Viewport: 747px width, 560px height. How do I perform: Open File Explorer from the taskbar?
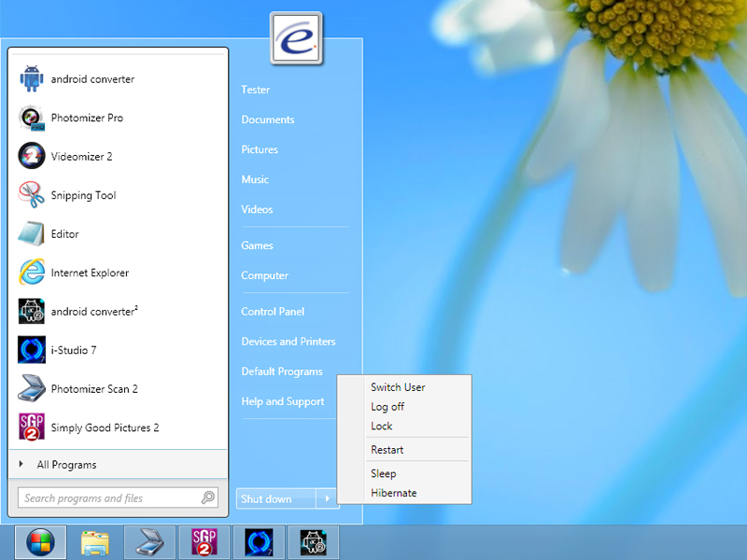click(95, 543)
